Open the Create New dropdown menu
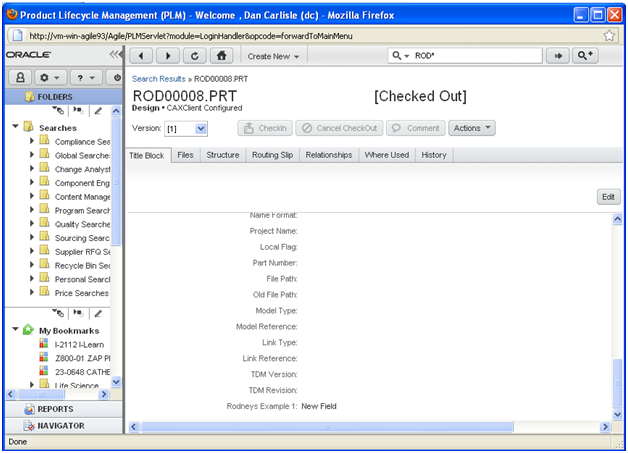Screen dimensions: 628x453 [273, 56]
